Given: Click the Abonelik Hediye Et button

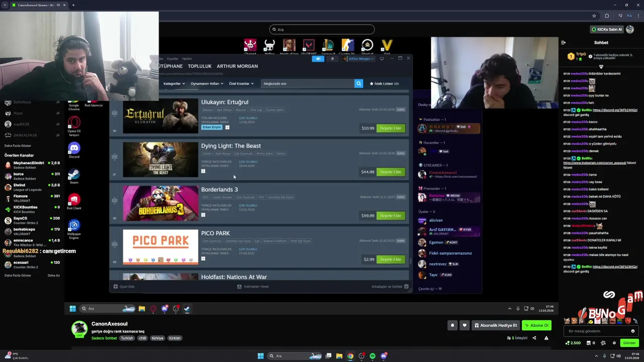Looking at the screenshot, I should point(496,325).
